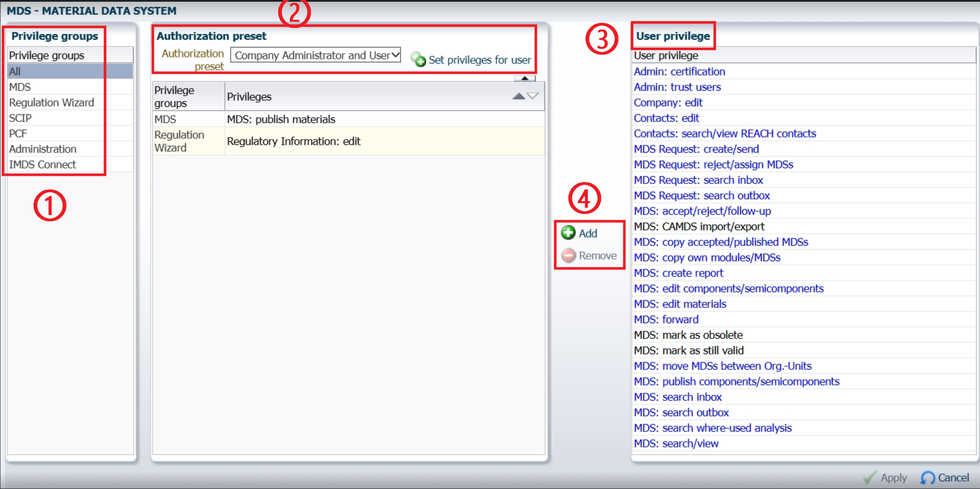
Task: Click Set privileges for user icon
Action: point(418,59)
